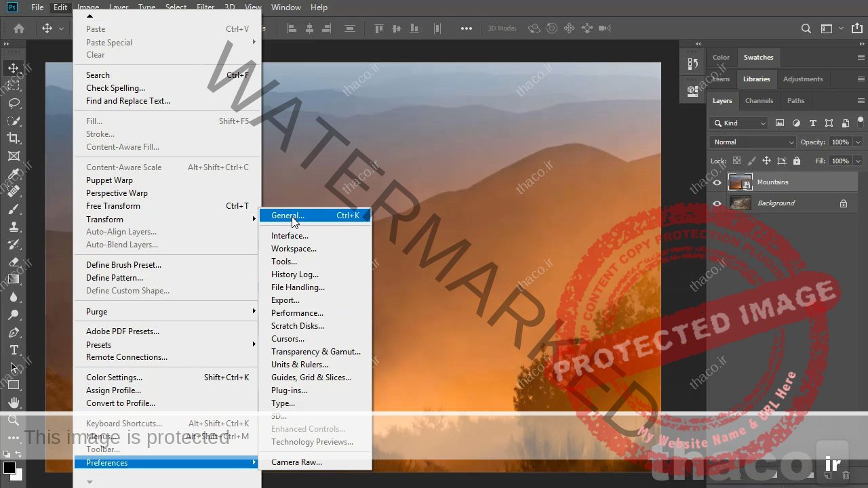Select the Dodge tool
Viewport: 868px width, 488px height.
14,314
